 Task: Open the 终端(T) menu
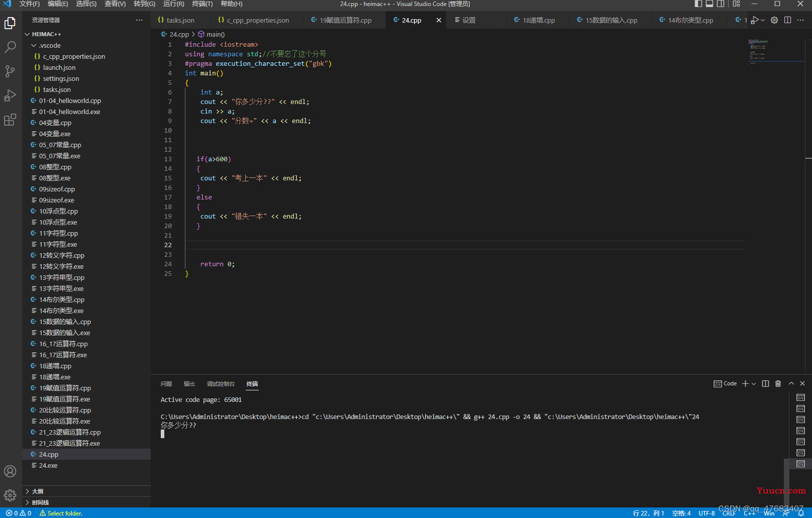coord(202,4)
